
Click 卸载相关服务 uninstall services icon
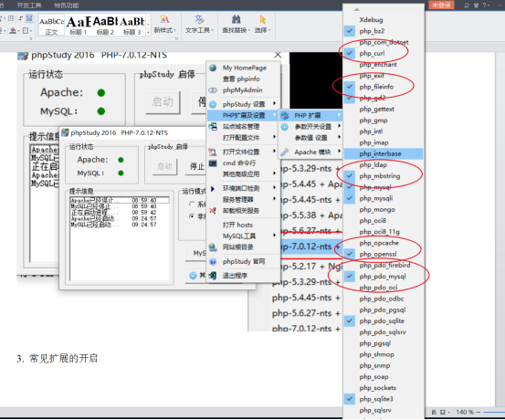213,211
